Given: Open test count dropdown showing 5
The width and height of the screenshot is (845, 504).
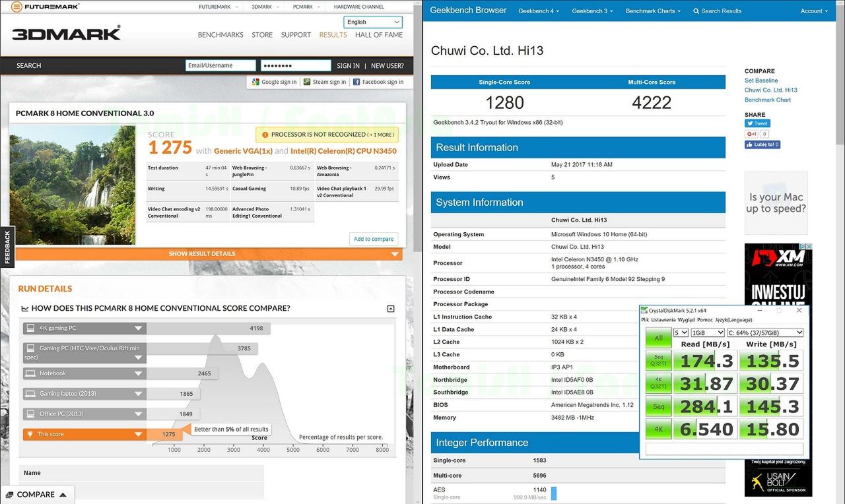Looking at the screenshot, I should (681, 333).
